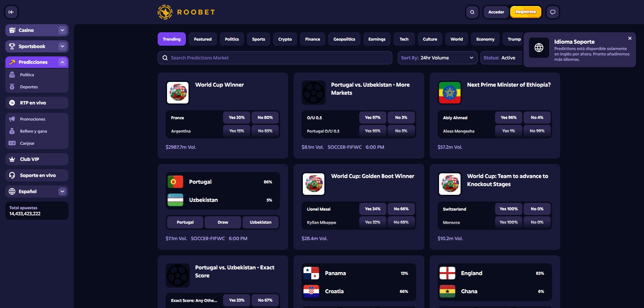Open the Status Active dropdown

501,58
